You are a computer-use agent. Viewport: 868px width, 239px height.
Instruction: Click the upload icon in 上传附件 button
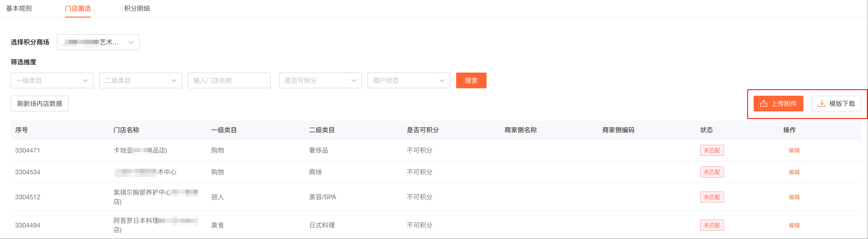764,104
